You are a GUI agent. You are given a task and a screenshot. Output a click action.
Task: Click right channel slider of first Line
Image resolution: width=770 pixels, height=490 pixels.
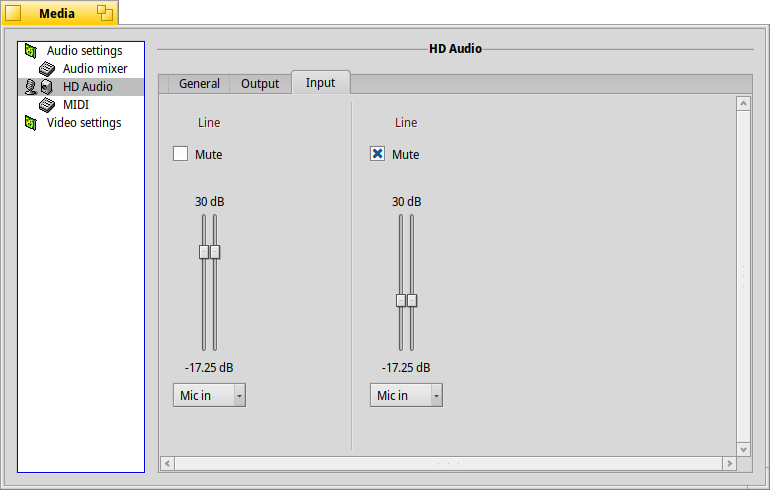215,252
